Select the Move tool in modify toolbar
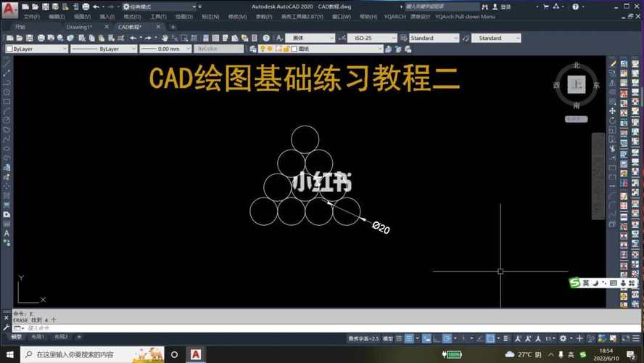 pos(612,111)
